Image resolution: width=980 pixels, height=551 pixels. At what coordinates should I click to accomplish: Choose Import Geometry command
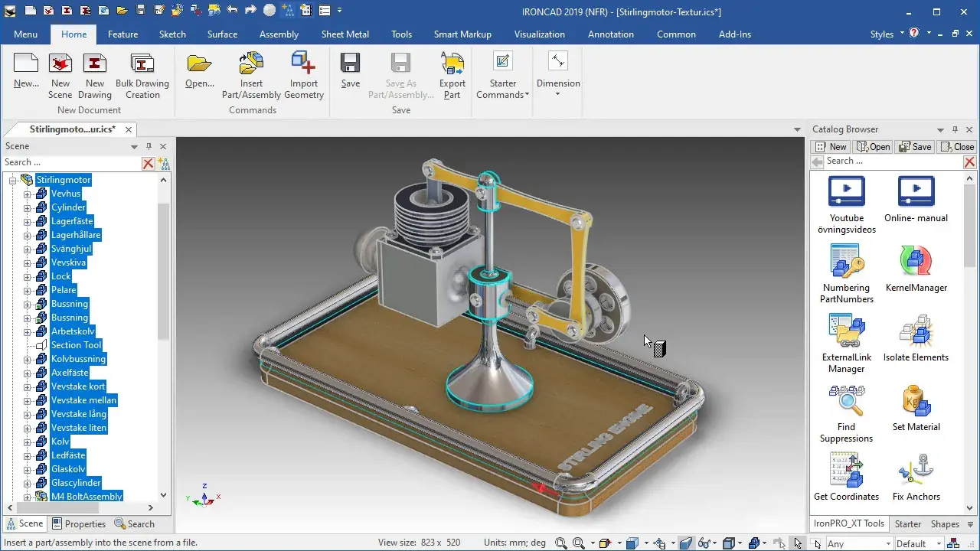point(304,76)
